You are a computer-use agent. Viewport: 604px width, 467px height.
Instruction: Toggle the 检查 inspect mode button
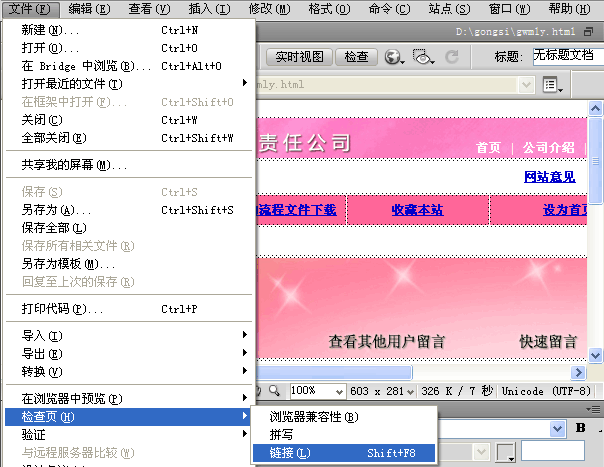click(356, 57)
